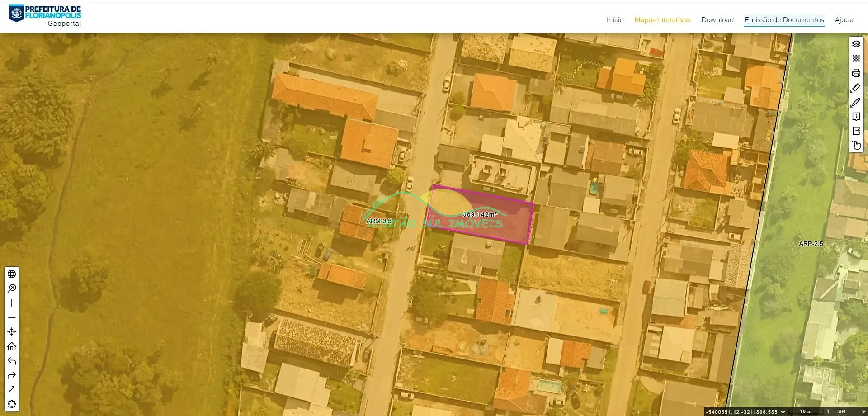Open the Download menu item

click(717, 20)
